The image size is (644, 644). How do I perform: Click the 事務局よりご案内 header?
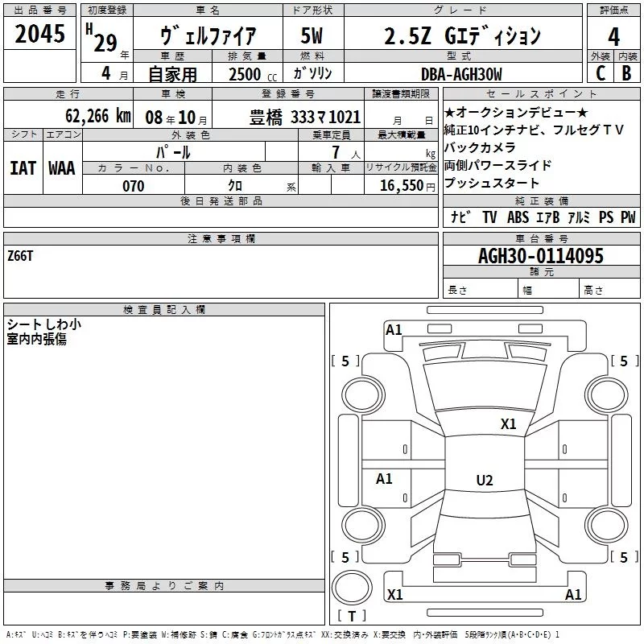point(164,586)
